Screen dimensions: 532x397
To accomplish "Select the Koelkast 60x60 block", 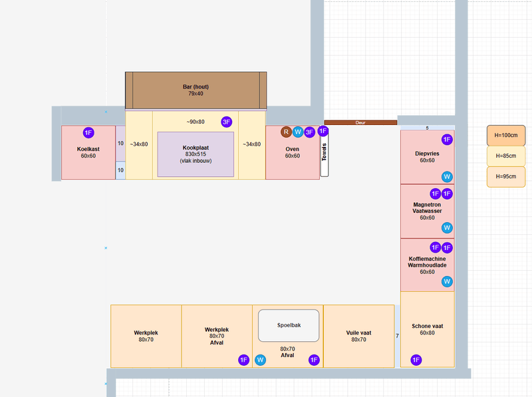I will (x=88, y=152).
